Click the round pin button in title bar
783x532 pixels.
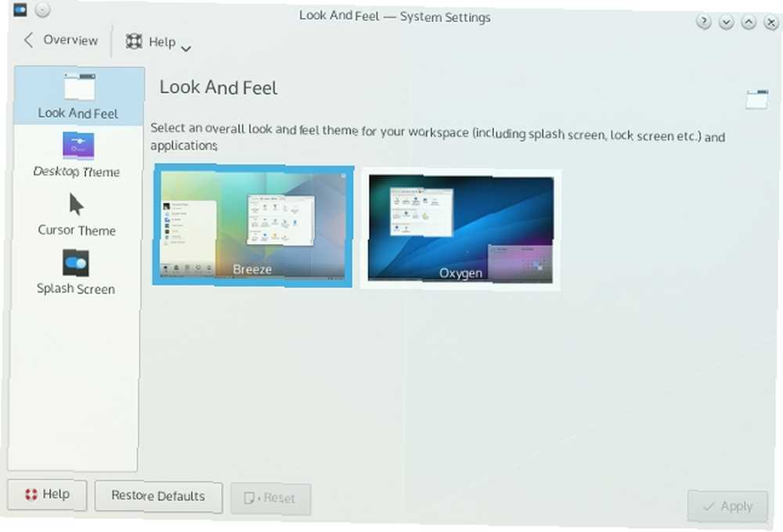pyautogui.click(x=43, y=9)
